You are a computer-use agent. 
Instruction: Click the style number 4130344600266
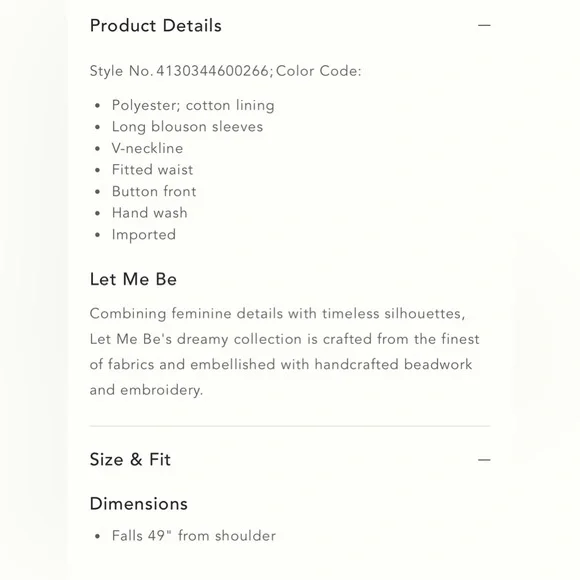point(212,71)
